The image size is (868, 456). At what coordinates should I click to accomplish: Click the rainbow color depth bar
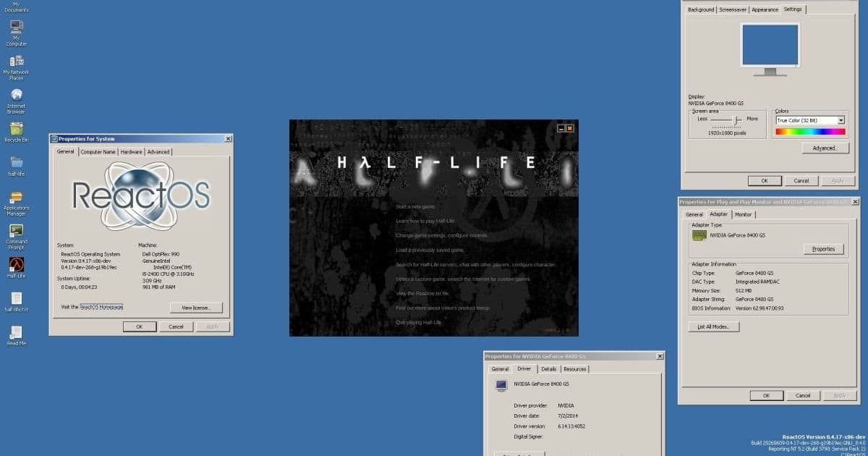point(810,132)
